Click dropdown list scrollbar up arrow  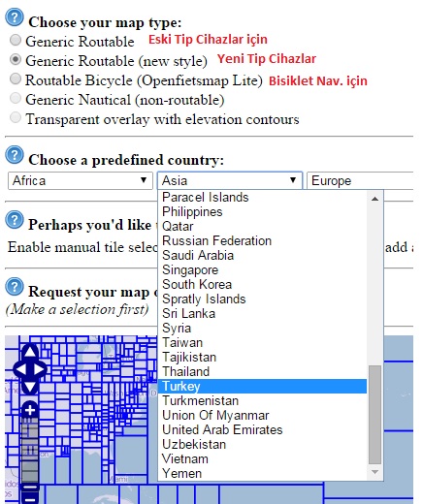[x=374, y=199]
